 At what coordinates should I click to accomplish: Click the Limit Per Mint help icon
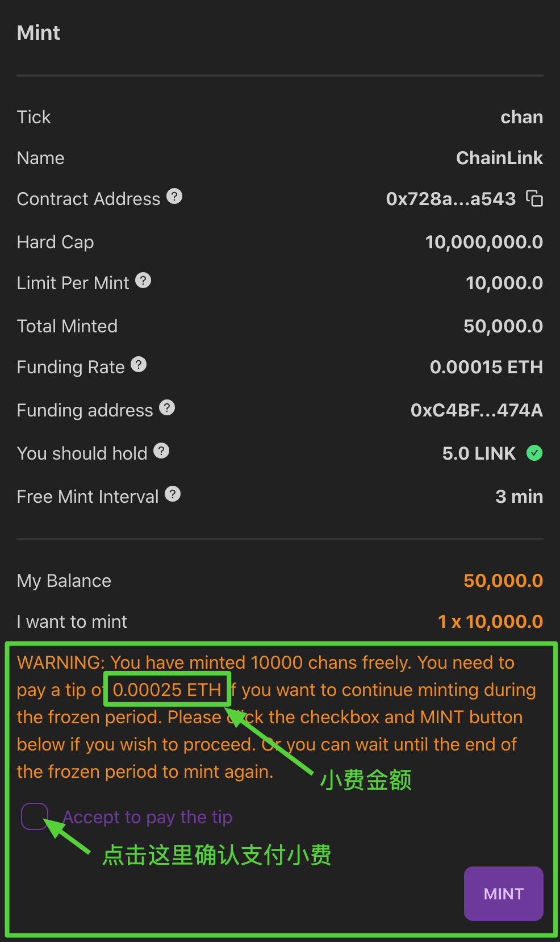(143, 281)
